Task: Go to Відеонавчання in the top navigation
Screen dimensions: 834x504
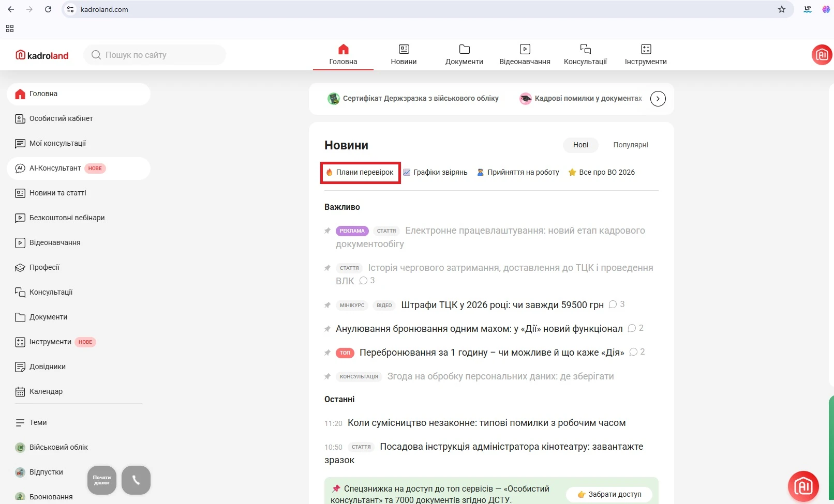Action: (525, 55)
